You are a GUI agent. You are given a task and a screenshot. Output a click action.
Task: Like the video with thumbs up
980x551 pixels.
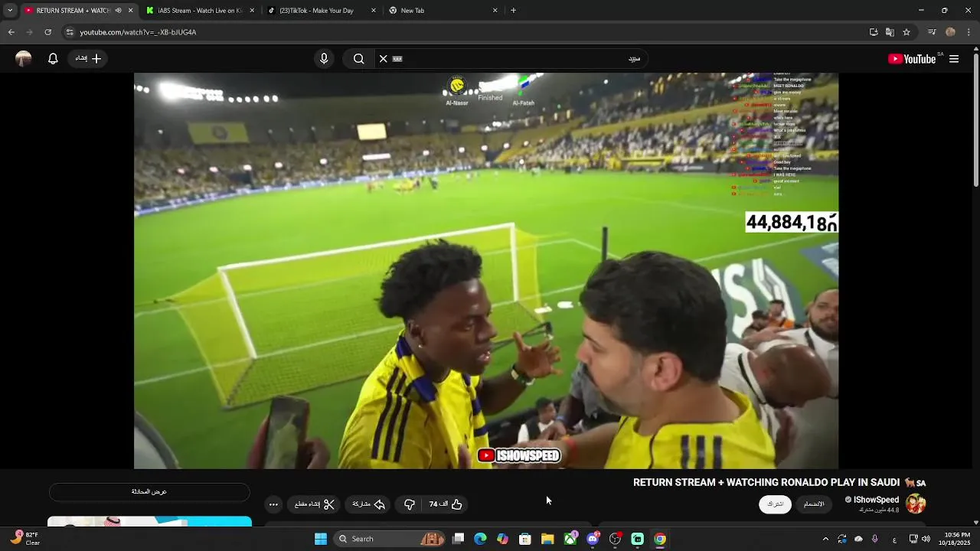(x=446, y=504)
